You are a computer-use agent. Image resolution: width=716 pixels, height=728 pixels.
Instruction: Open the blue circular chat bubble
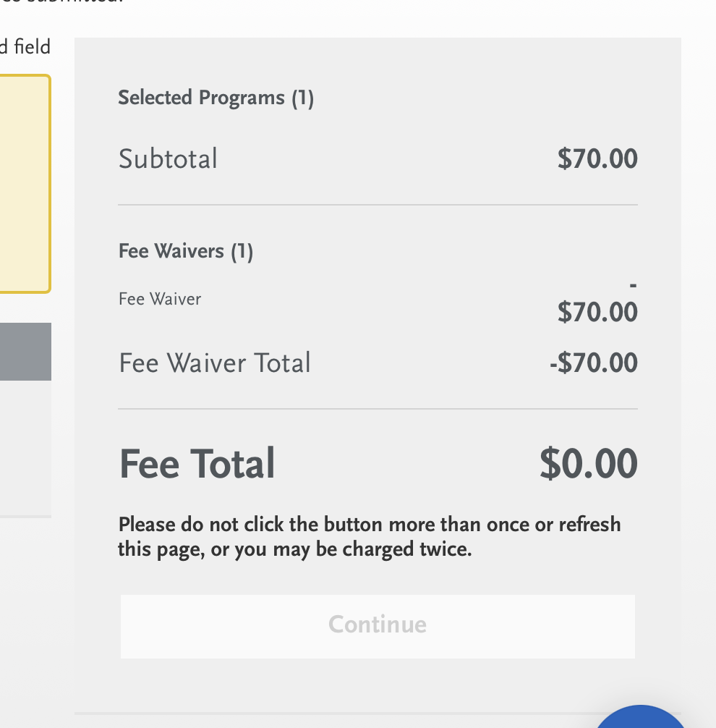(x=640, y=719)
